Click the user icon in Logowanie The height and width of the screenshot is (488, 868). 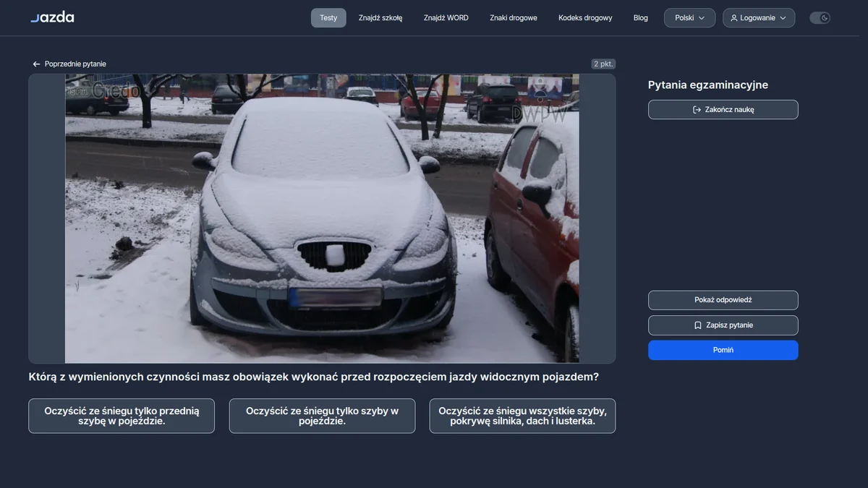pyautogui.click(x=734, y=18)
